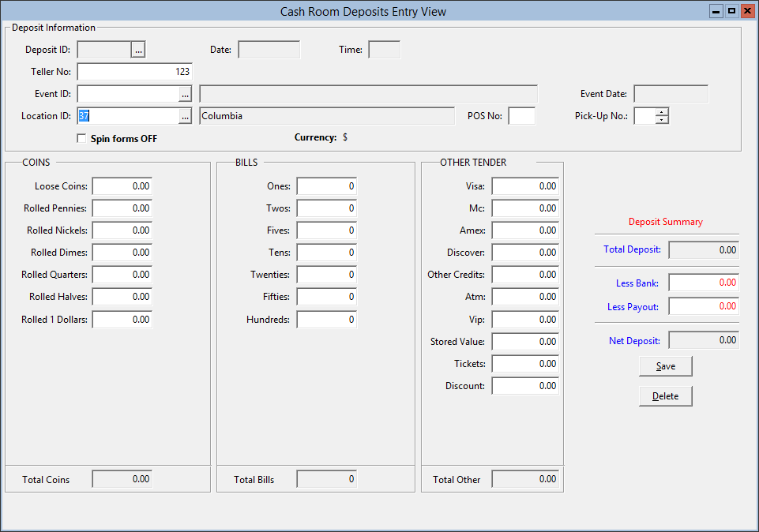Viewport: 759px width, 532px height.
Task: Click the Vip tender field
Action: coord(525,320)
